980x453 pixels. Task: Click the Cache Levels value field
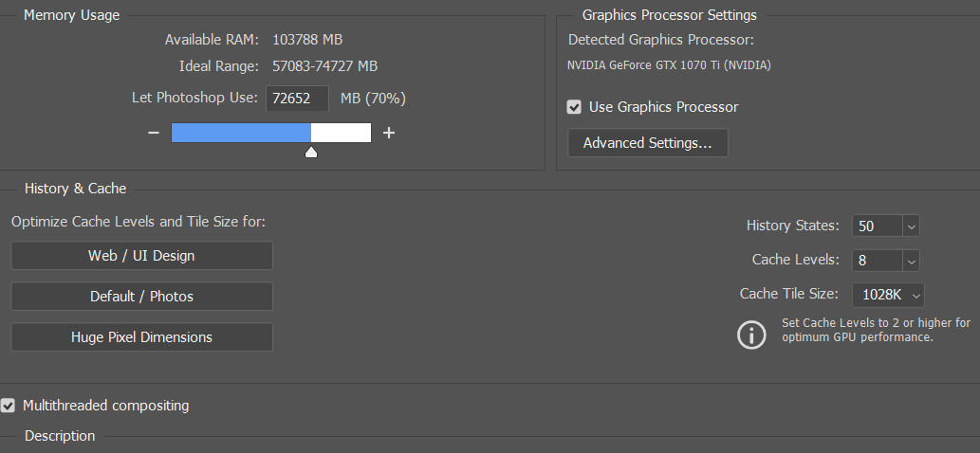click(876, 261)
